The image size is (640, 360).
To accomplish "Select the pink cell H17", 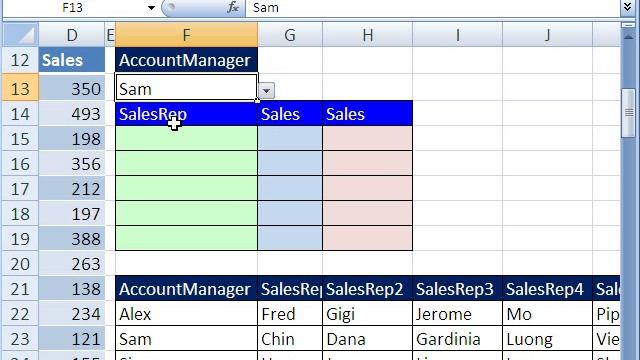I will pos(367,188).
